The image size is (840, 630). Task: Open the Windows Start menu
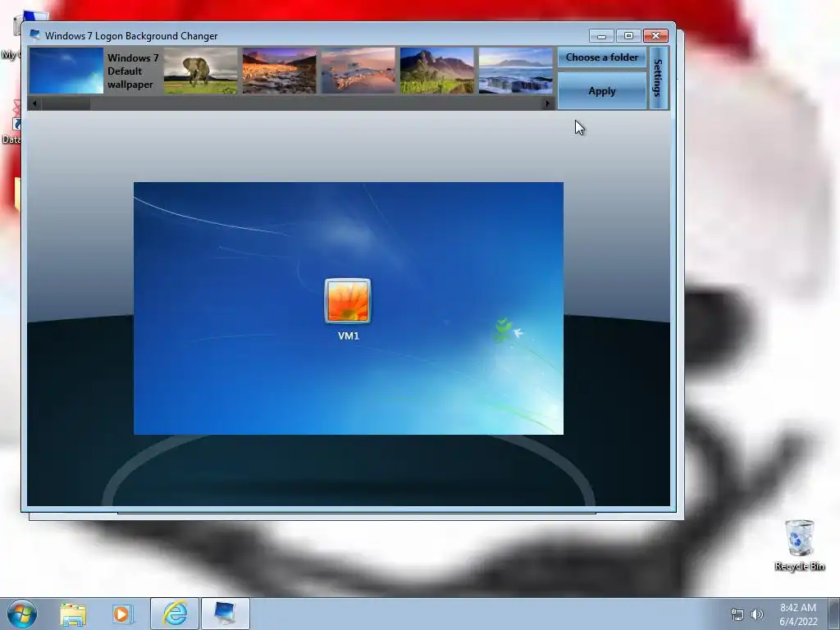coord(22,614)
